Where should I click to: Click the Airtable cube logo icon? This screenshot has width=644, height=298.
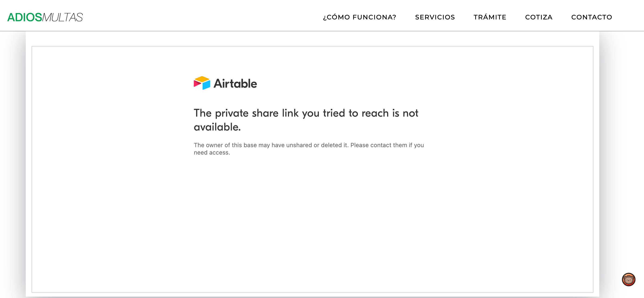[x=202, y=83]
